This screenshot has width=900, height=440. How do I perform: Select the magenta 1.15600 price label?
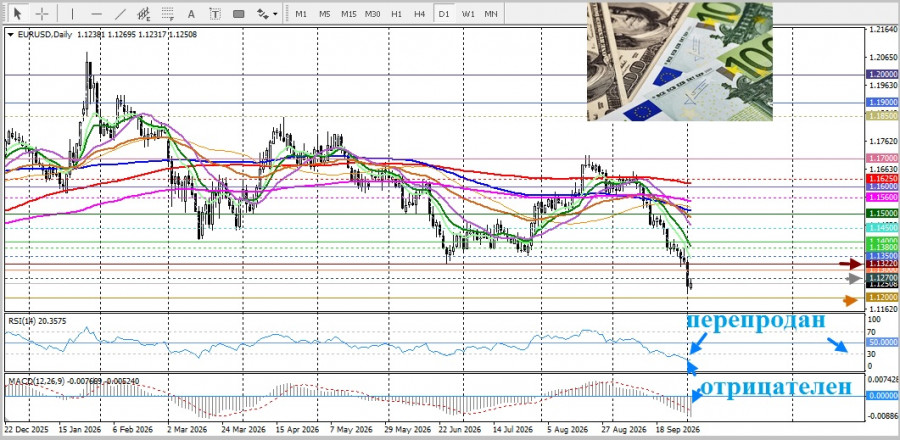882,197
